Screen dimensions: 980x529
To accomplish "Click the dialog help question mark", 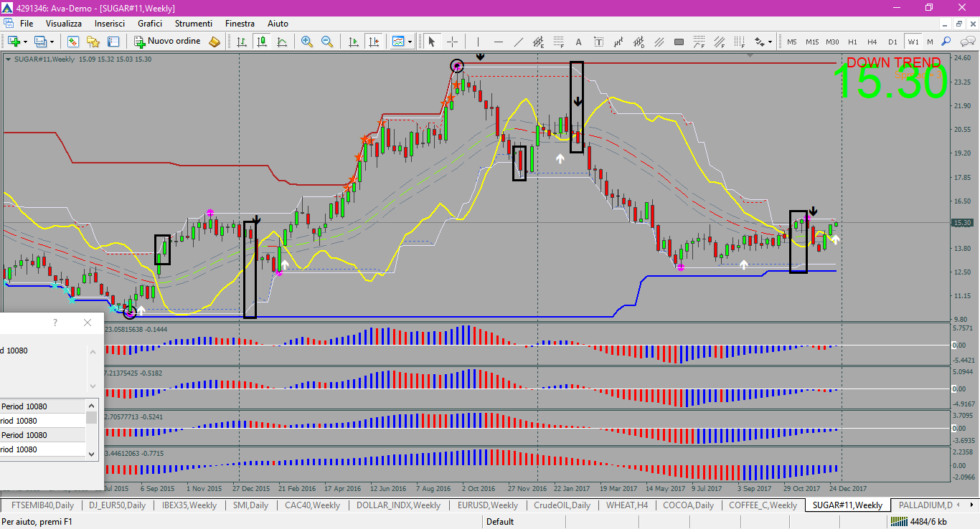I will pos(55,323).
